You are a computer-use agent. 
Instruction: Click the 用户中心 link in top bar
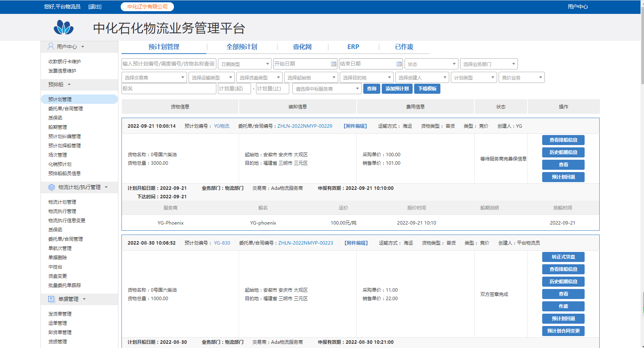tap(578, 7)
